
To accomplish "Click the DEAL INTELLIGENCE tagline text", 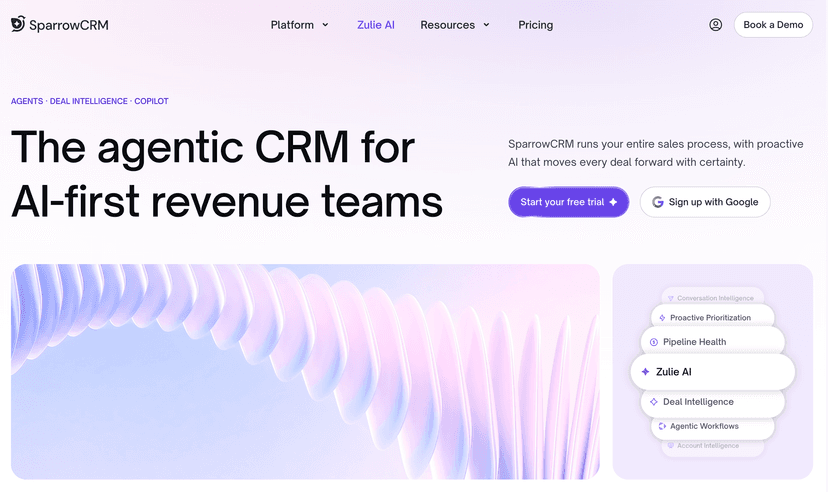I will [89, 101].
